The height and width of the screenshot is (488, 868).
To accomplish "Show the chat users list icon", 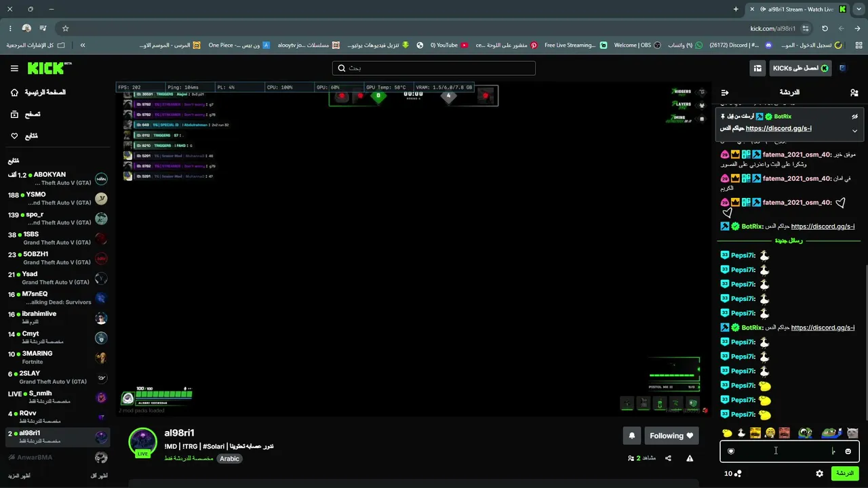I will (x=854, y=92).
